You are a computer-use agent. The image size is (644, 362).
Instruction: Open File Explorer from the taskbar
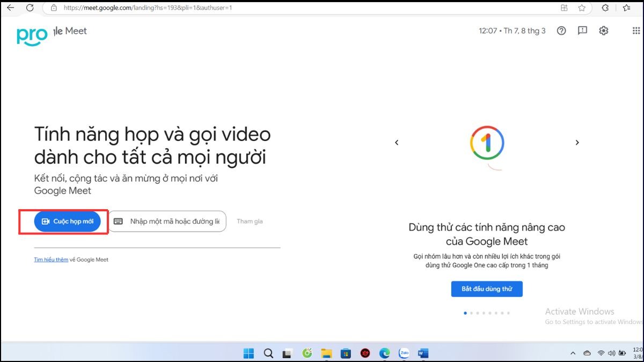pos(326,353)
